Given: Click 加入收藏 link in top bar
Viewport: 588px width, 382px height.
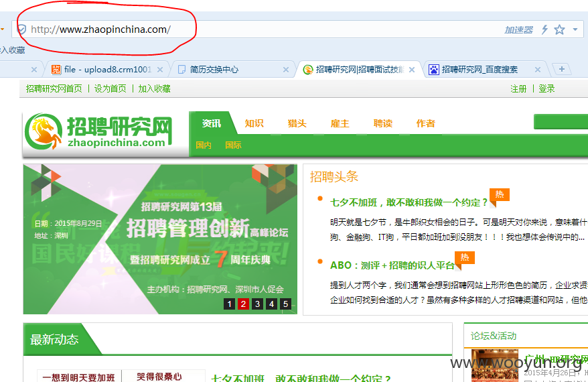Looking at the screenshot, I should [x=155, y=88].
